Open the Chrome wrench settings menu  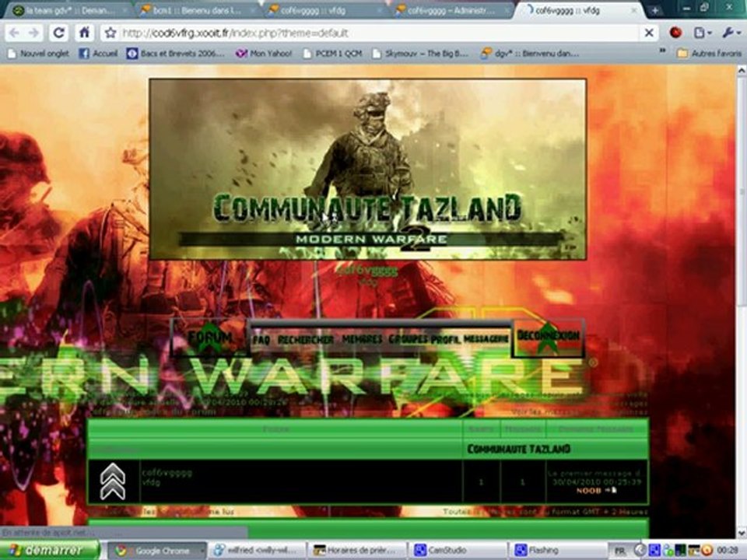731,33
